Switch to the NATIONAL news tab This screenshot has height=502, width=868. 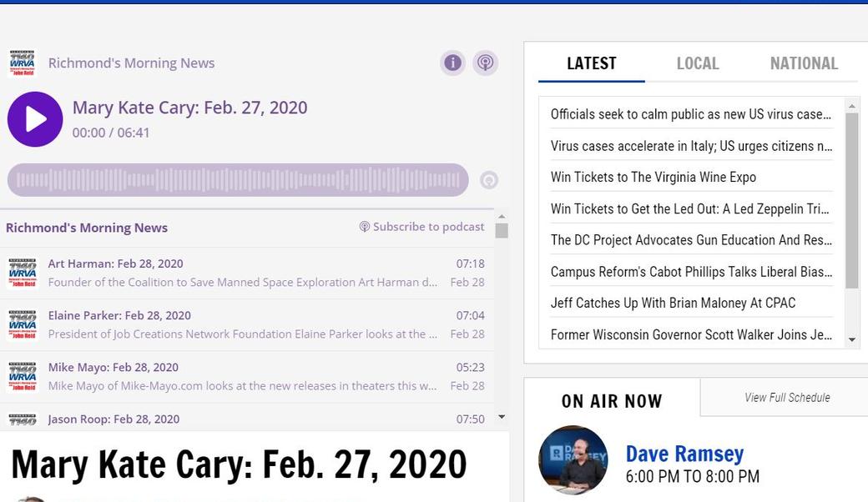tap(803, 63)
